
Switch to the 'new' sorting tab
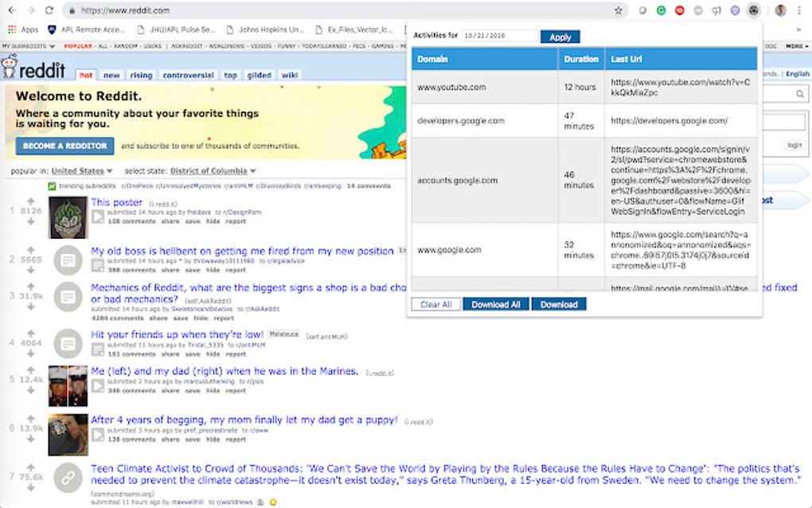click(111, 75)
